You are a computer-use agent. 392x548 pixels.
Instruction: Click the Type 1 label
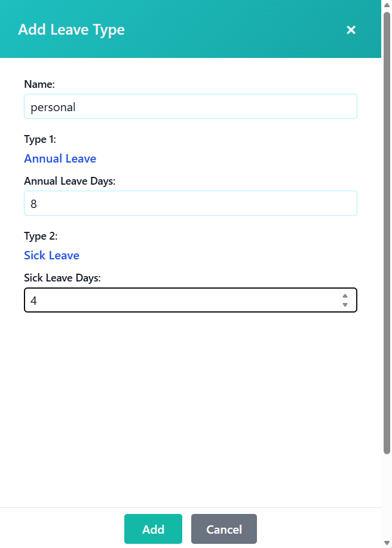(x=40, y=139)
